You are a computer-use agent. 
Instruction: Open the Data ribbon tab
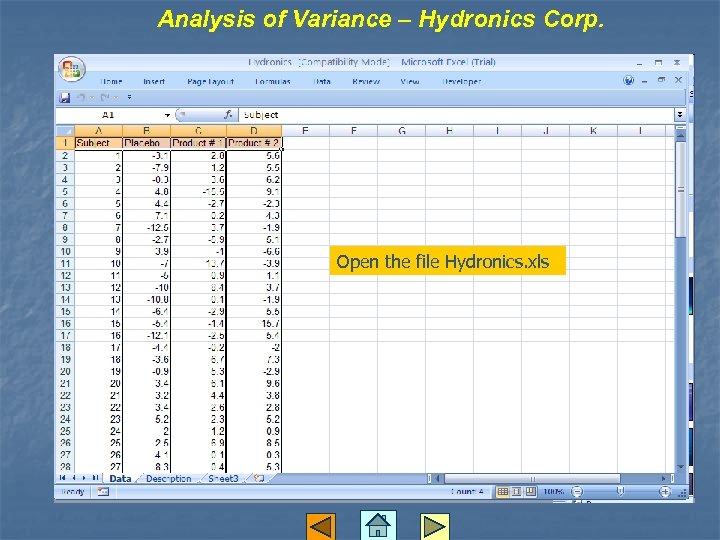322,81
